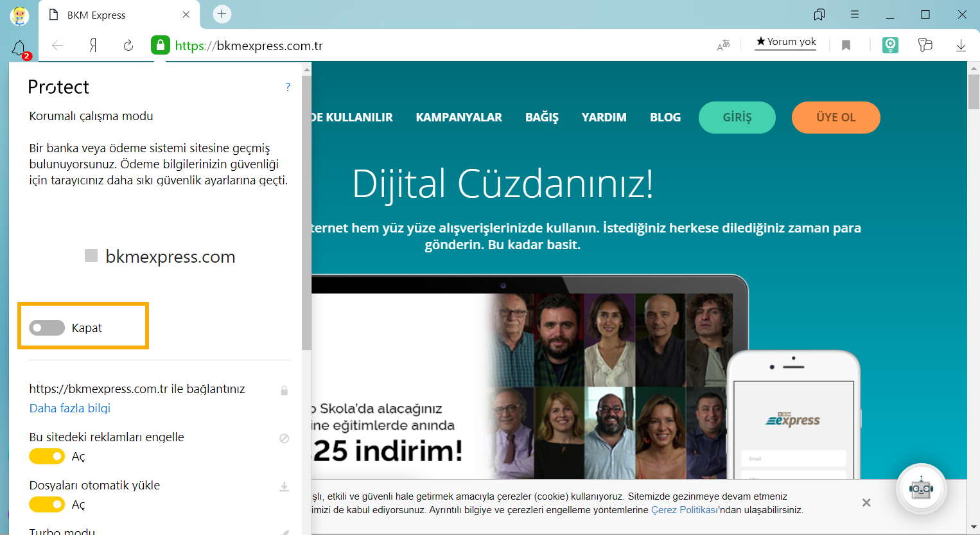This screenshot has width=980, height=535.
Task: Go back with the back arrow
Action: click(58, 45)
